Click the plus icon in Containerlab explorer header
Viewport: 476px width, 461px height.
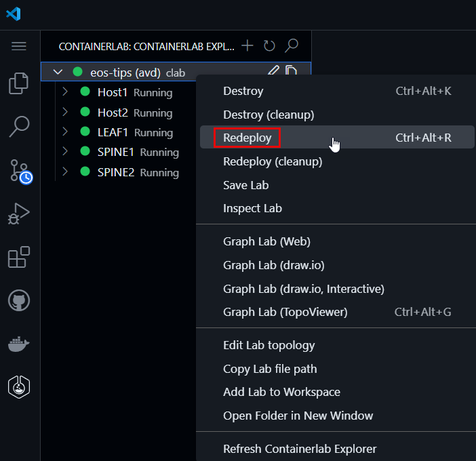[x=247, y=46]
